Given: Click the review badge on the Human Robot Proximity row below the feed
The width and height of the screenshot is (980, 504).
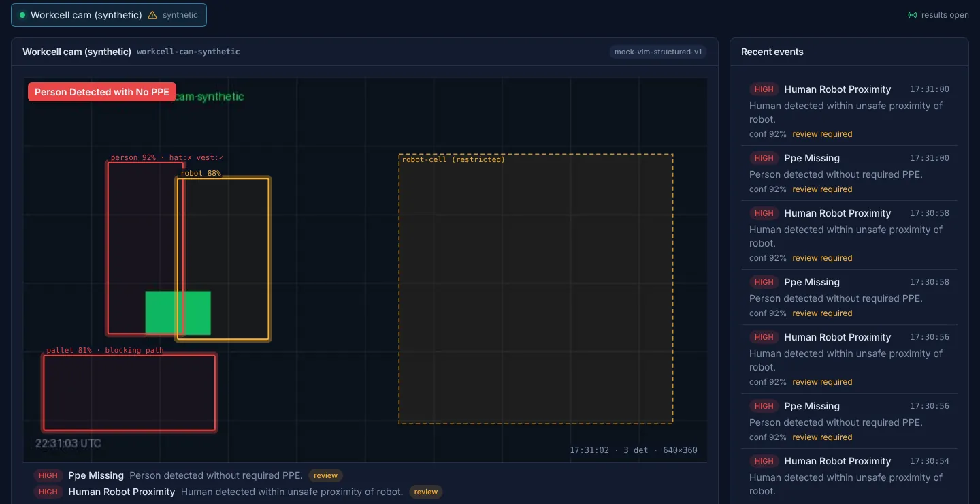Looking at the screenshot, I should pyautogui.click(x=425, y=492).
